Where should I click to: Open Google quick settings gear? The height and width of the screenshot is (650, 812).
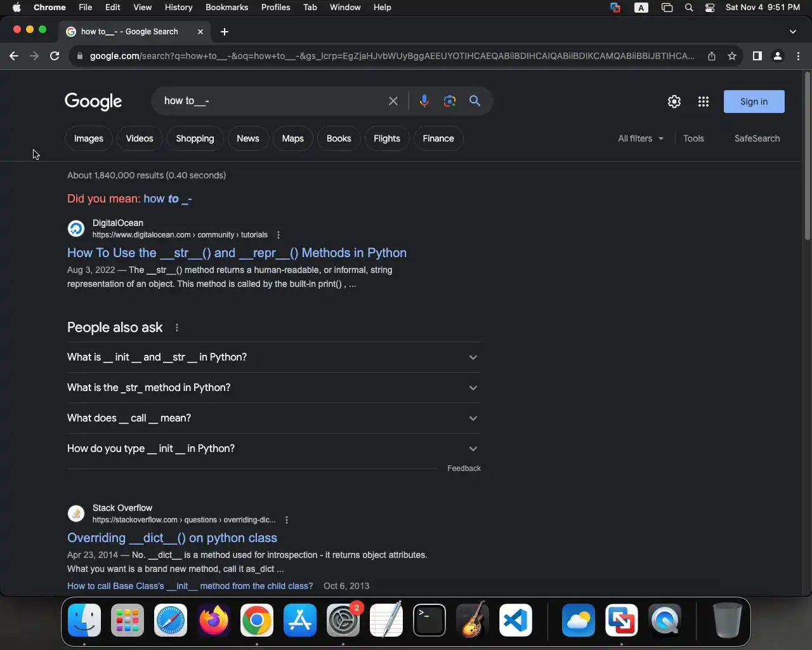(674, 102)
